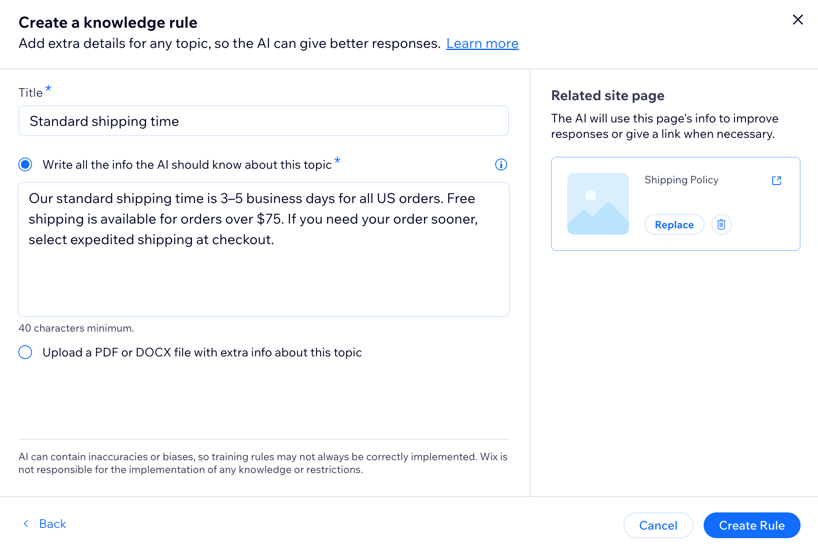This screenshot has height=550, width=818.
Task: Open the Learn more link
Action: pos(482,43)
